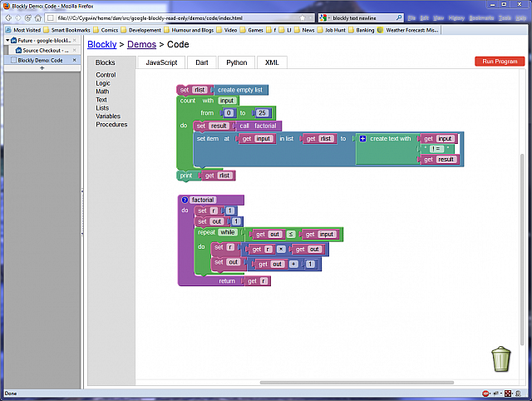Switch to the Python tab

click(237, 62)
